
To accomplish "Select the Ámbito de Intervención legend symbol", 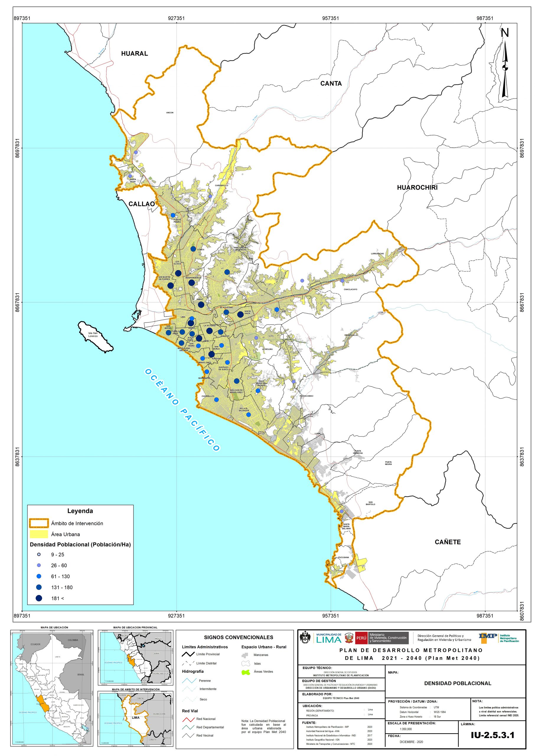I will coord(39,523).
